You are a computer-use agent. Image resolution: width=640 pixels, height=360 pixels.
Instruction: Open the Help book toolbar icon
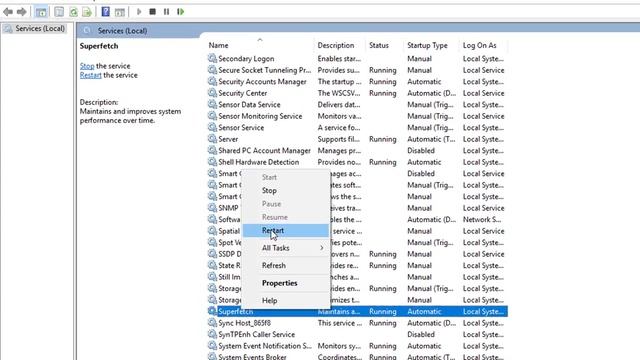coord(105,12)
